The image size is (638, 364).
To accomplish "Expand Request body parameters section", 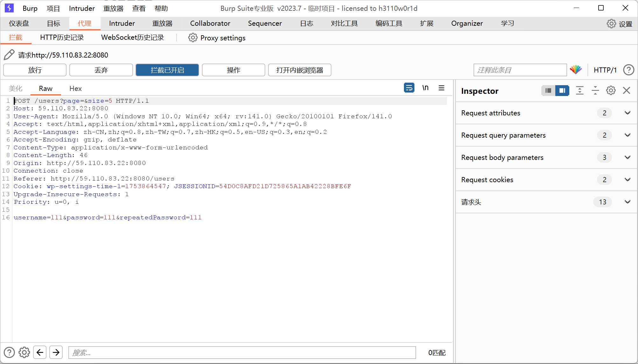I will click(x=546, y=157).
